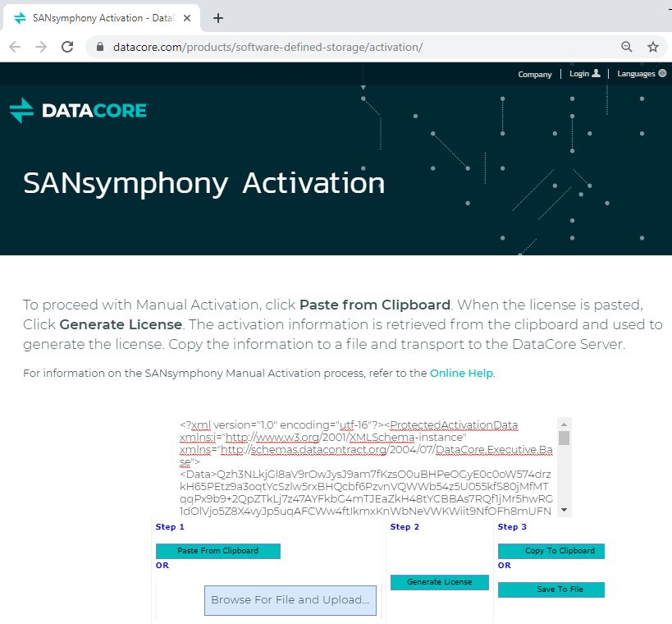Click the Save To File button

click(x=551, y=590)
